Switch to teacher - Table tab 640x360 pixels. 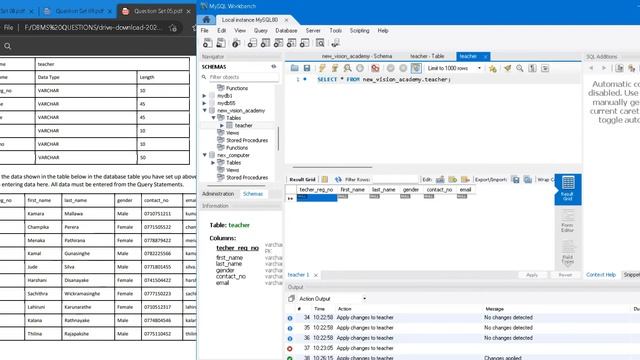coord(427,56)
